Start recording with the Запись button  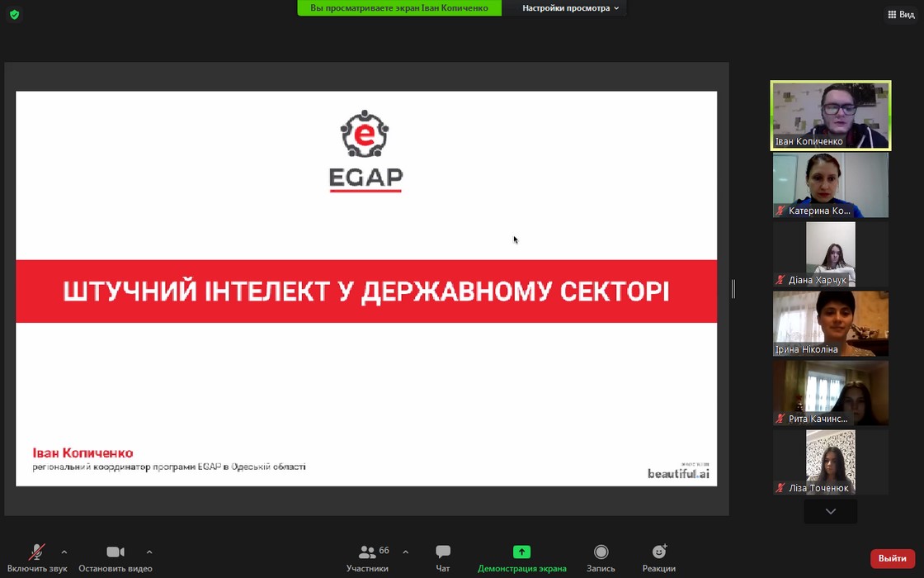point(601,558)
